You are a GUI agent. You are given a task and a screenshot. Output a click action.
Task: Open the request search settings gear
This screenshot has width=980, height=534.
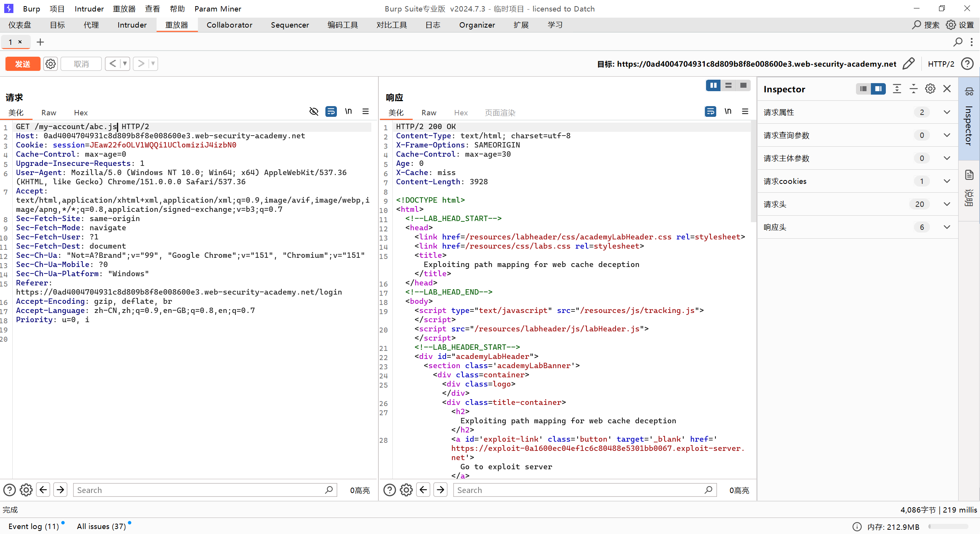(x=26, y=490)
